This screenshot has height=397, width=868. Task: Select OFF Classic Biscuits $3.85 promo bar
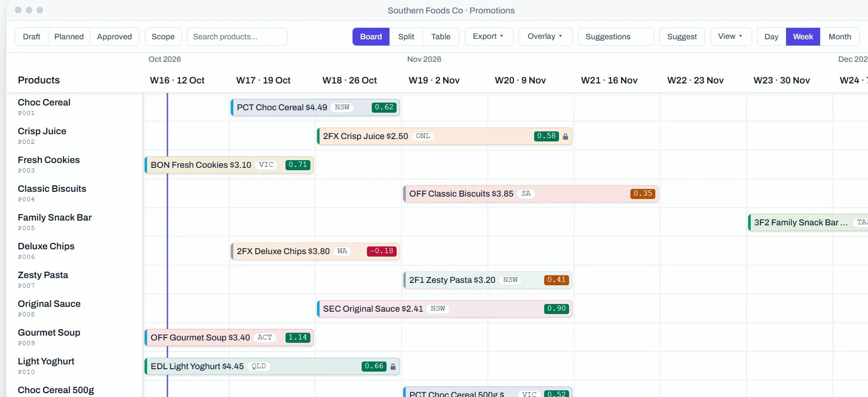[x=531, y=194]
